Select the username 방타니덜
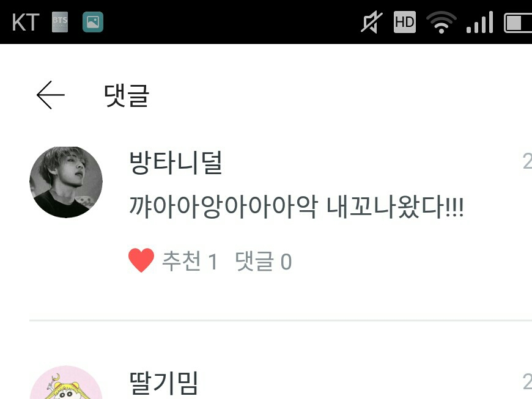Viewport: 532px width, 399px height. pyautogui.click(x=175, y=163)
